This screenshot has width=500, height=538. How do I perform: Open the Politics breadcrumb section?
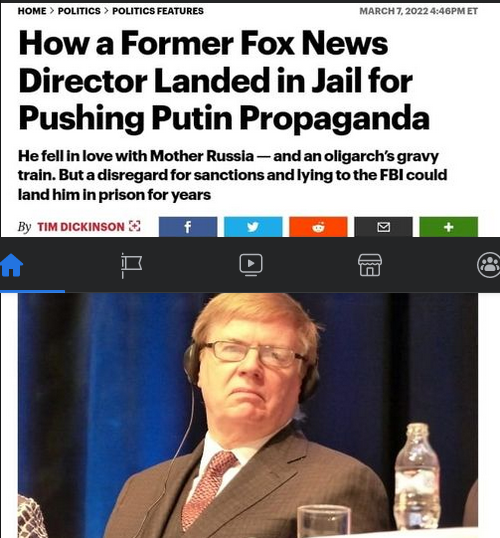coord(79,11)
